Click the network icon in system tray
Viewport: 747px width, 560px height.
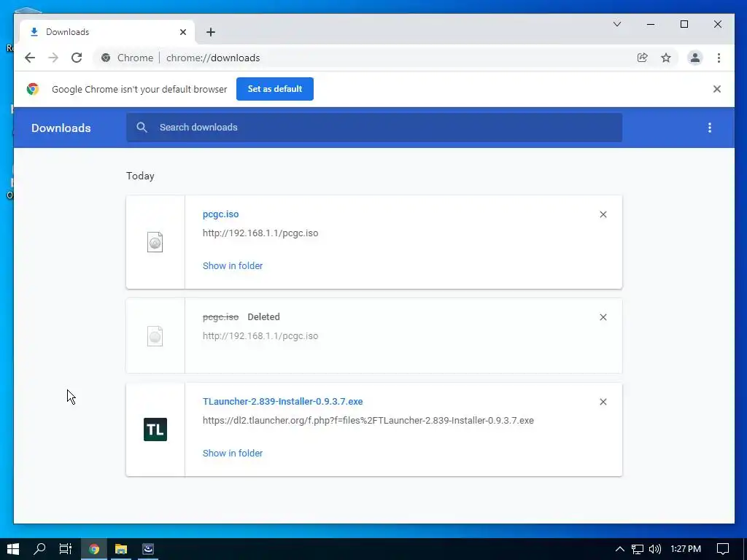[637, 549]
